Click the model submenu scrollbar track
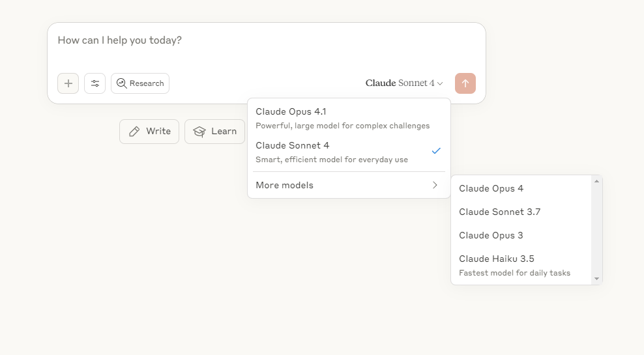Viewport: 644px width, 355px height. [x=597, y=230]
